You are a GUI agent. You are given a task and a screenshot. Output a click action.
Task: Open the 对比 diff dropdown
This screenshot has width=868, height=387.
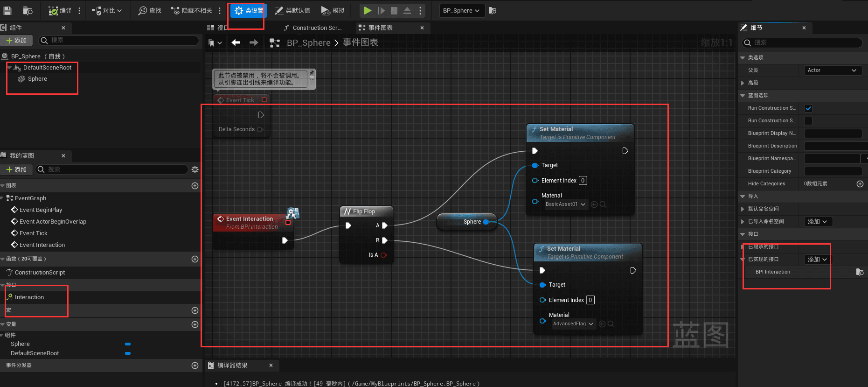[107, 10]
